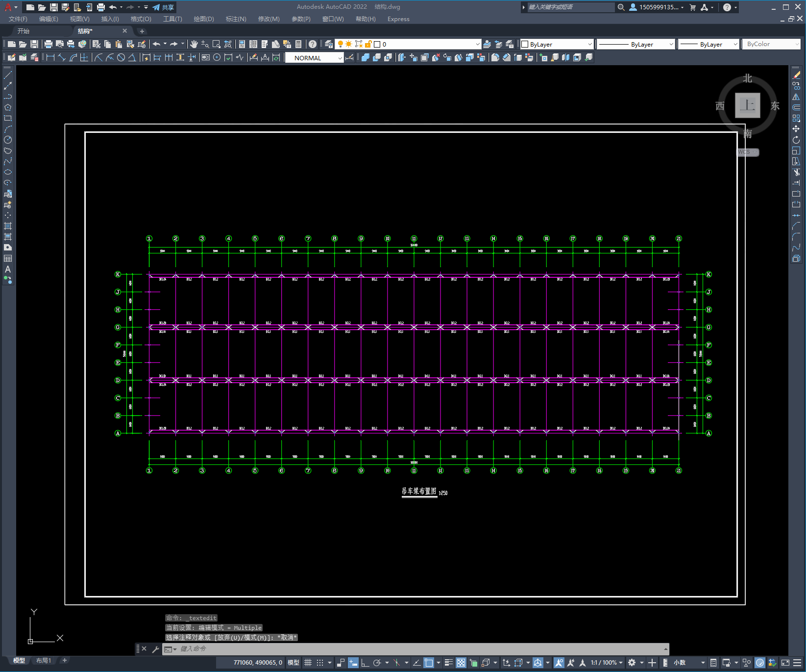Toggle Clean Screen full-screen mode
The width and height of the screenshot is (806, 672).
click(x=785, y=663)
